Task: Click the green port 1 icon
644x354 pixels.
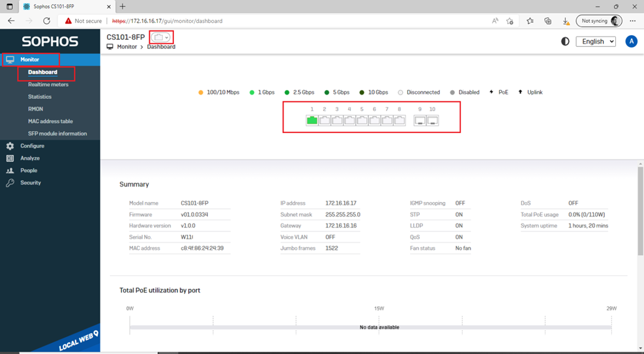Action: pos(312,121)
